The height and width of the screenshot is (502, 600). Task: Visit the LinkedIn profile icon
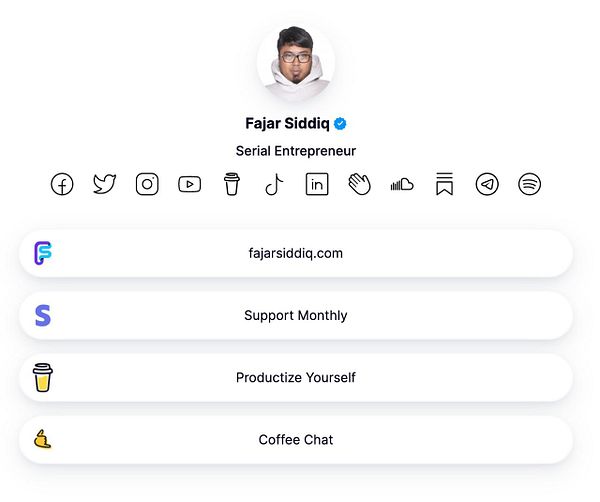pos(317,184)
